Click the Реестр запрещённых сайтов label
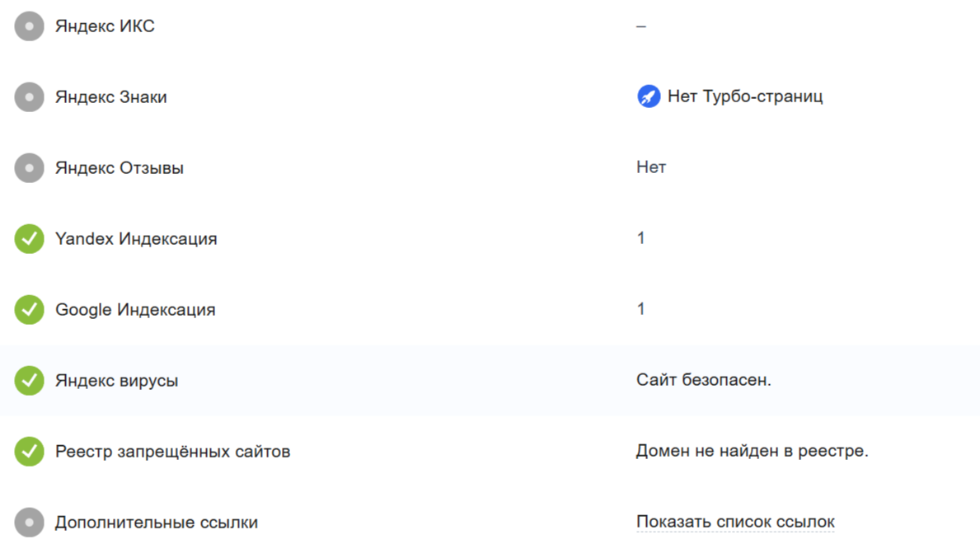Viewport: 980px width, 544px height. click(x=172, y=452)
